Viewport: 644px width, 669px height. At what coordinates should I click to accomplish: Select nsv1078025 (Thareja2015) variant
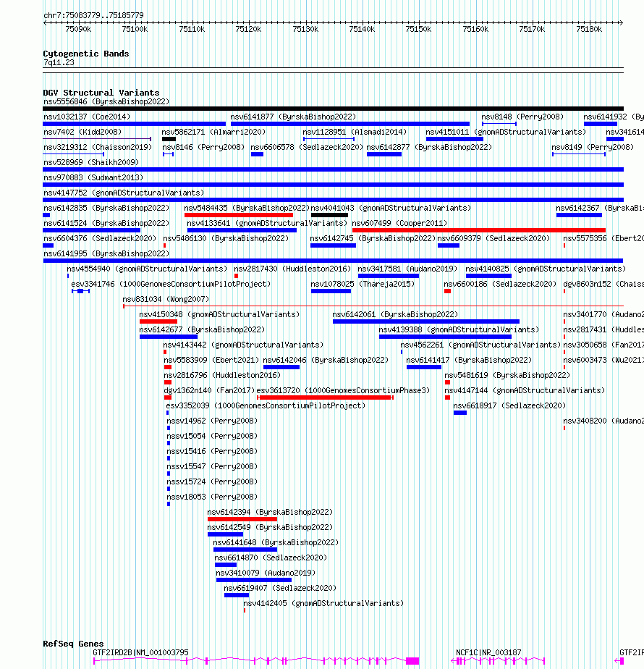click(363, 284)
